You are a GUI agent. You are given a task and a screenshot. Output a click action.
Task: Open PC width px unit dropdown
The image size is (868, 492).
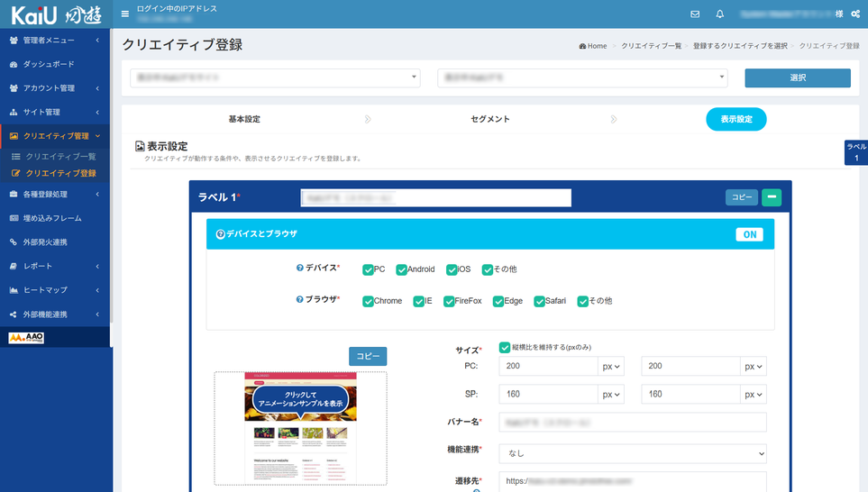(x=610, y=367)
